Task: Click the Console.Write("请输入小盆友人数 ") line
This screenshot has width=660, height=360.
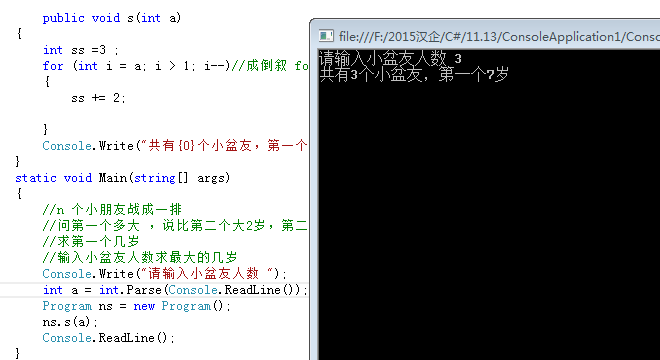Action: point(165,274)
